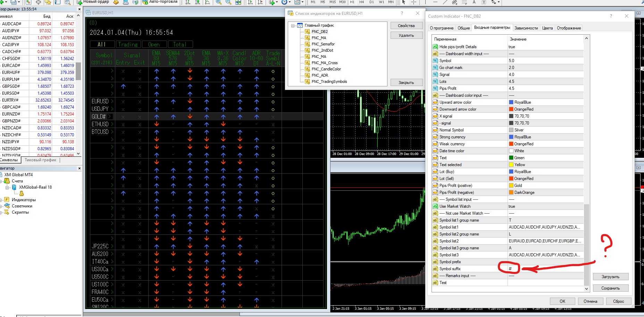Image resolution: width=644 pixels, height=317 pixels.
Task: Select the crosshair cursor tool
Action: (x=413, y=2)
